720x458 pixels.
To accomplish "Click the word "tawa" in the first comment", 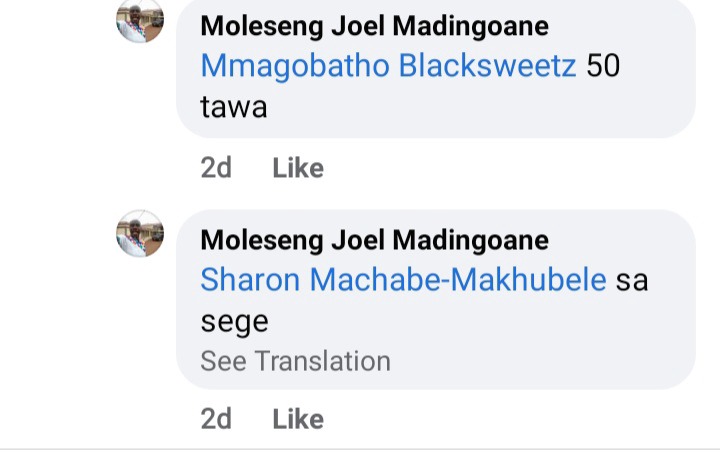I will coord(234,106).
